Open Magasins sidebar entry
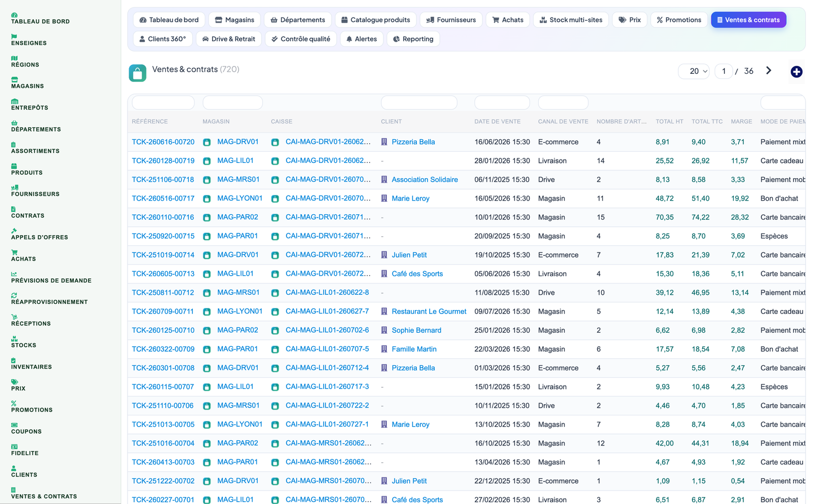The height and width of the screenshot is (504, 815). point(27,83)
